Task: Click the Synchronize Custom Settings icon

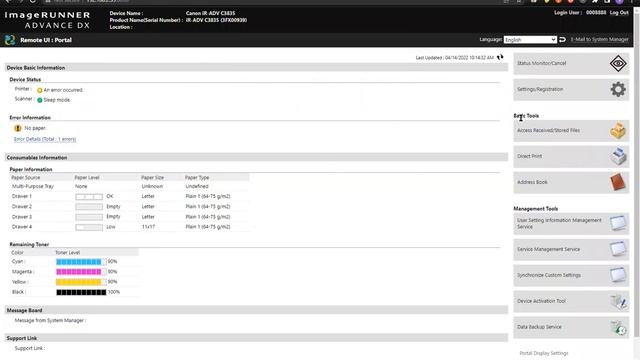Action: (x=618, y=275)
